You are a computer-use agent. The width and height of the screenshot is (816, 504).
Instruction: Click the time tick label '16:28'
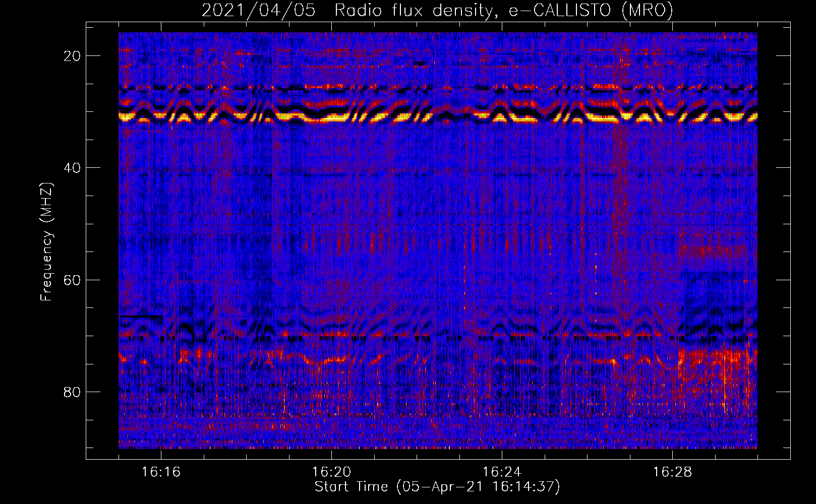pos(672,472)
